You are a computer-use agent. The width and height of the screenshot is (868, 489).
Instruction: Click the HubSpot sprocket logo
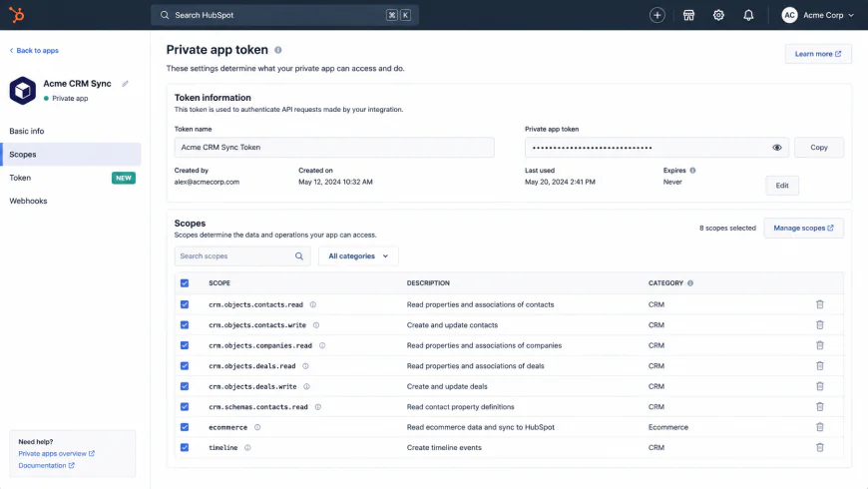click(x=17, y=15)
